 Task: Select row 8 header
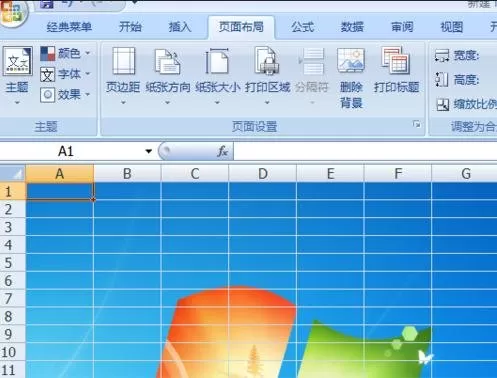coord(13,316)
